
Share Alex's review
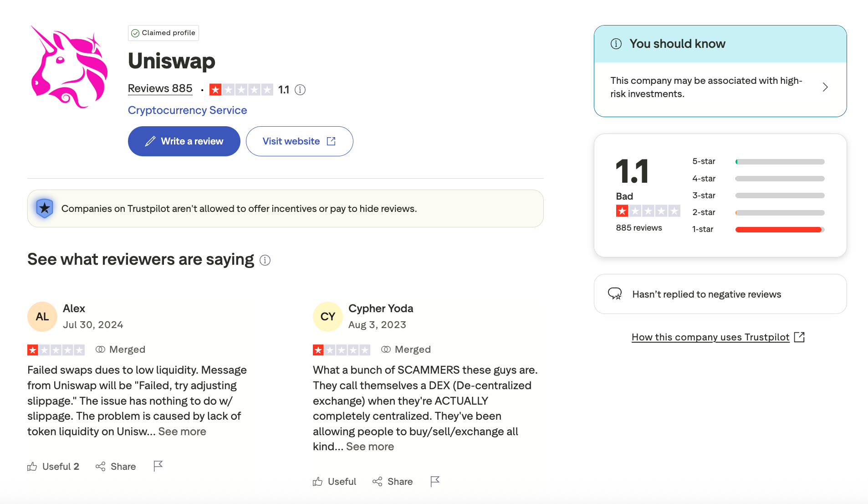pos(116,467)
